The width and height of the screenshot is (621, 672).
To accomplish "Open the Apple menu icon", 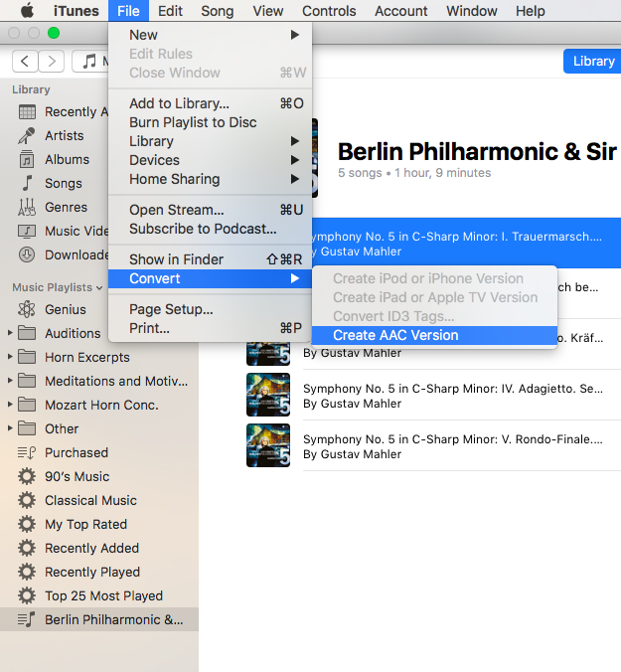I will (x=27, y=10).
